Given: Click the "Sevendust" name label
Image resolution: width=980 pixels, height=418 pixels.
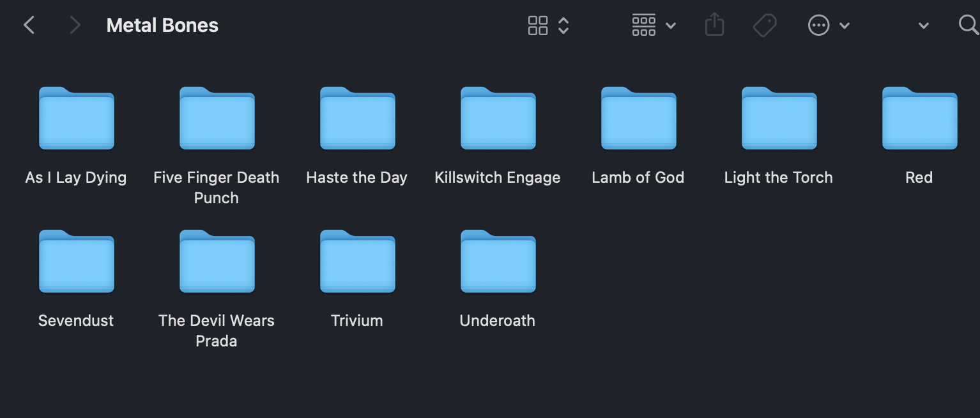Looking at the screenshot, I should coord(76,321).
